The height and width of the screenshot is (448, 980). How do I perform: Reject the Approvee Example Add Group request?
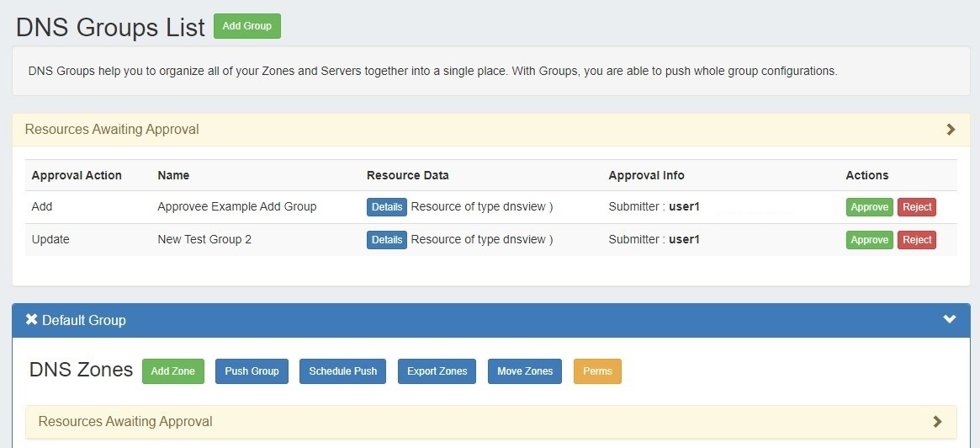click(917, 207)
